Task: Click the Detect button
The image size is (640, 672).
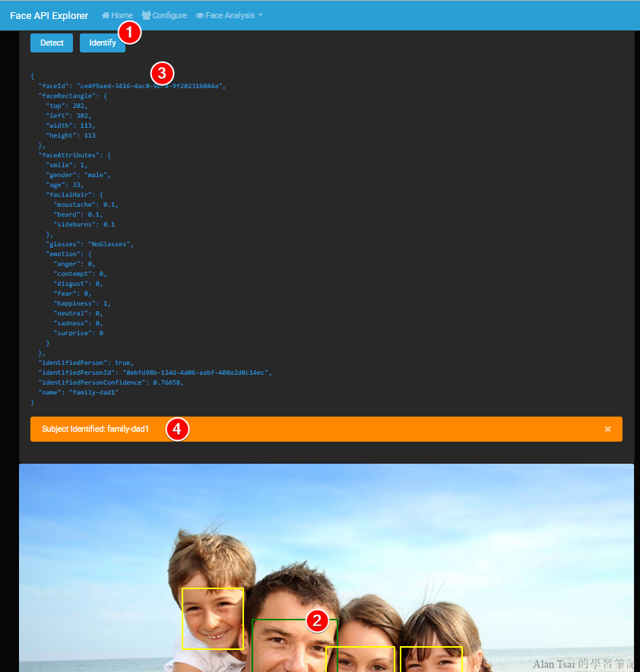Action: click(x=52, y=43)
